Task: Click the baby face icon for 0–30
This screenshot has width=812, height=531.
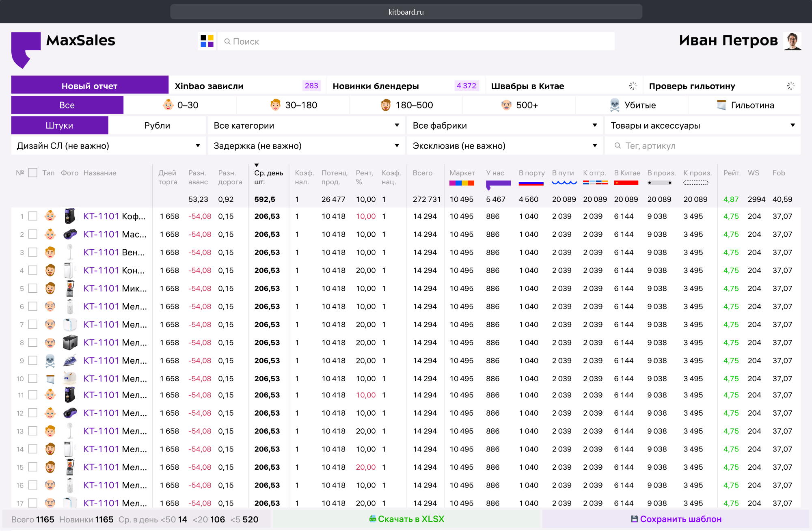Action: click(168, 105)
